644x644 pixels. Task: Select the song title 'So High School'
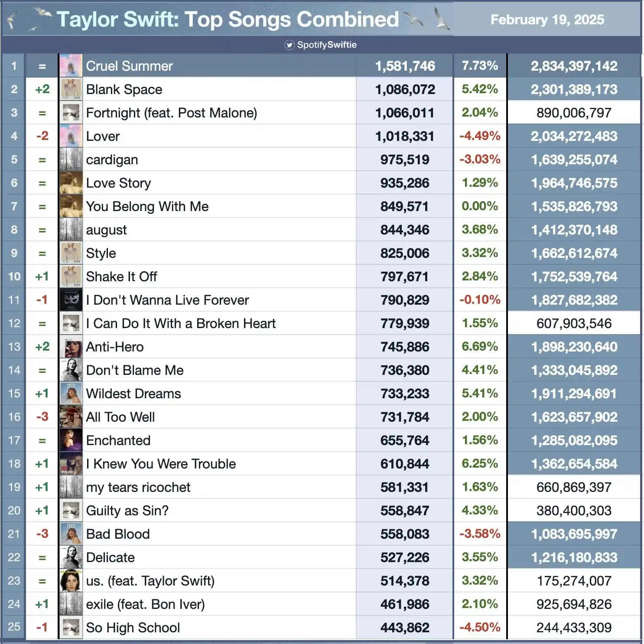[133, 628]
